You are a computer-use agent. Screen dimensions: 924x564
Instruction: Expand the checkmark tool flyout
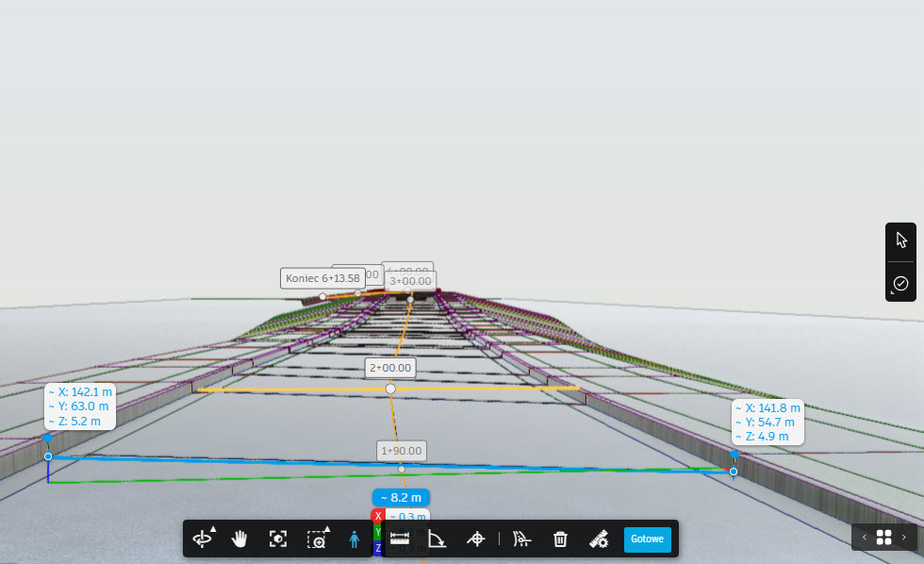point(900,283)
